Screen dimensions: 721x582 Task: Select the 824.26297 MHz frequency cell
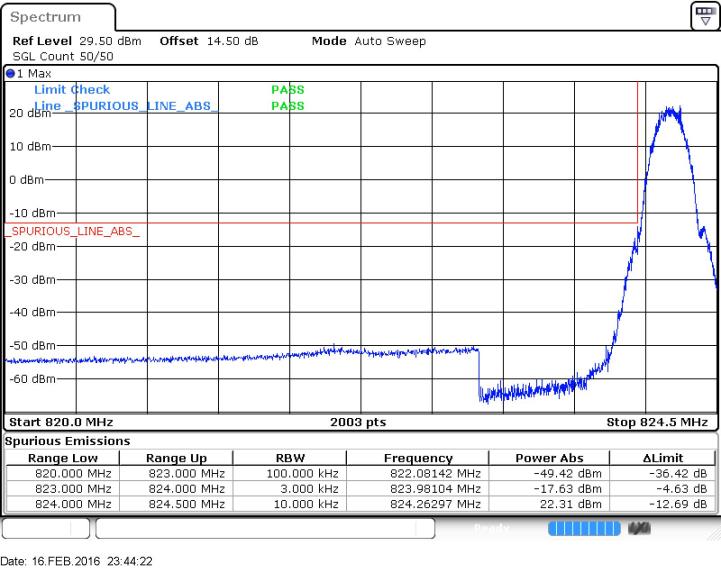(418, 504)
